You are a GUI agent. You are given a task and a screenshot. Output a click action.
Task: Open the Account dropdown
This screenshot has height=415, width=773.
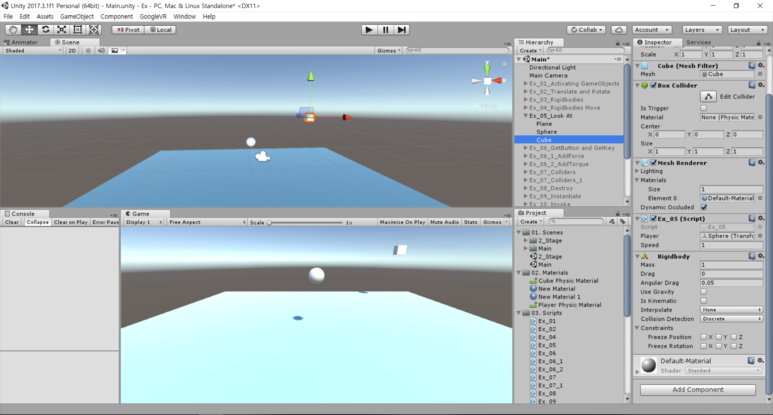click(652, 30)
